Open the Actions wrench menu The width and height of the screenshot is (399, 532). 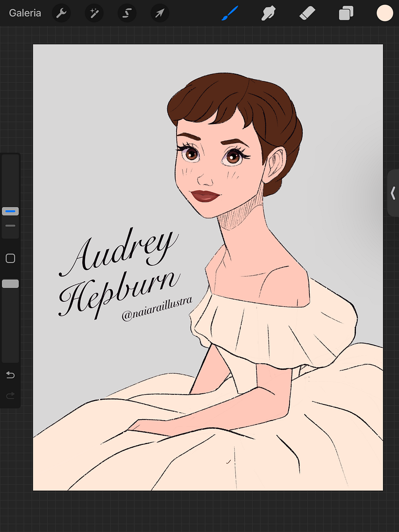61,13
